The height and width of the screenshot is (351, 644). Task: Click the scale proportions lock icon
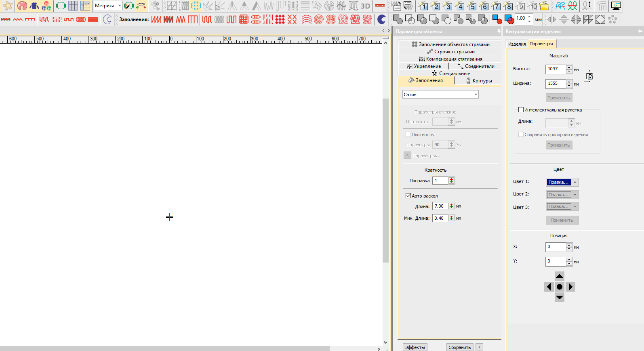click(x=589, y=76)
